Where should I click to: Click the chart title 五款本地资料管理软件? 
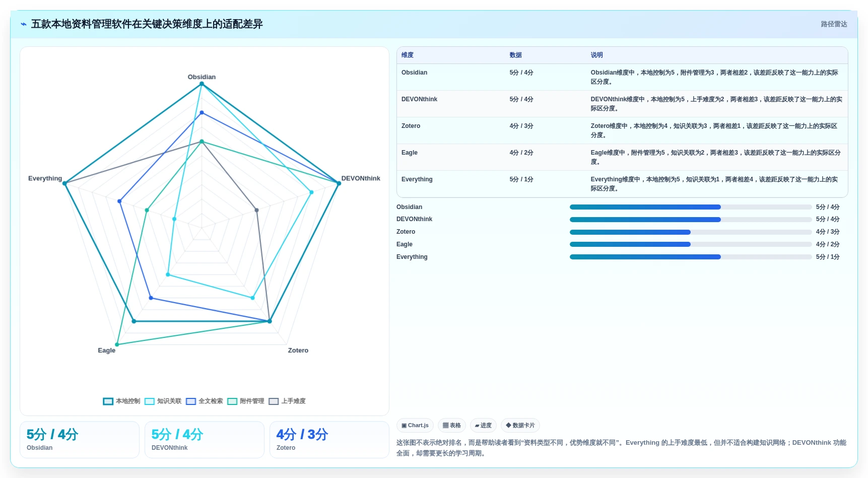[147, 24]
